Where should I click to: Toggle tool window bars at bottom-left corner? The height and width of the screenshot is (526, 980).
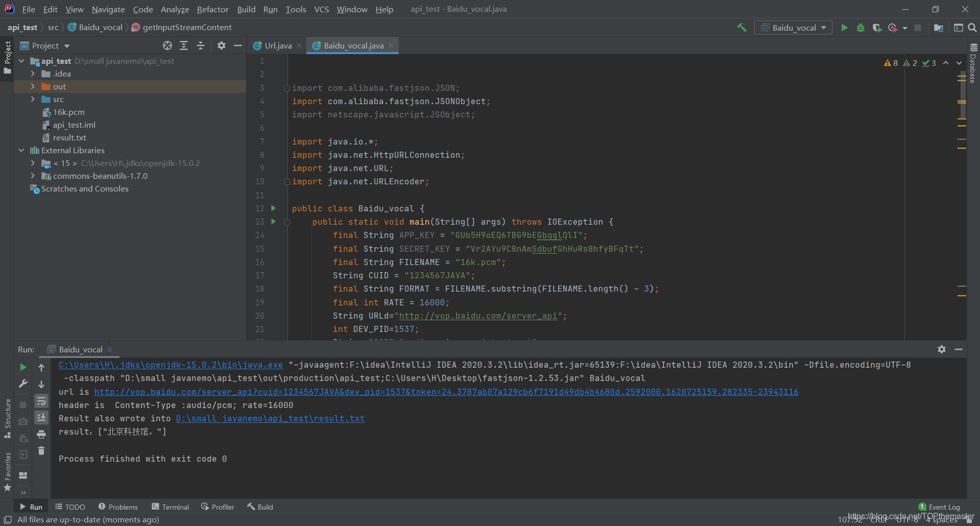7,520
